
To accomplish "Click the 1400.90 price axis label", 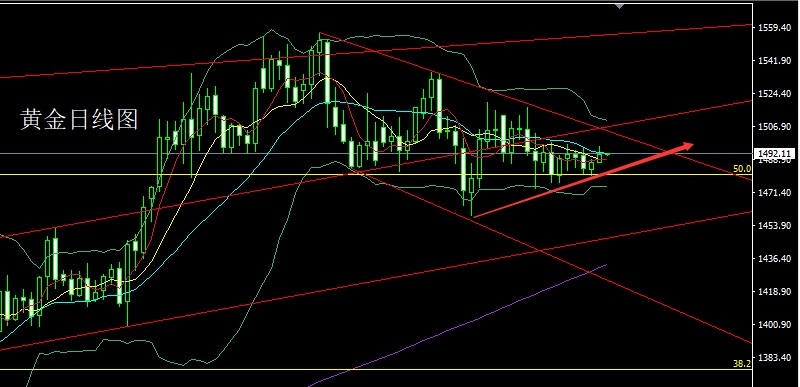I will 774,324.
